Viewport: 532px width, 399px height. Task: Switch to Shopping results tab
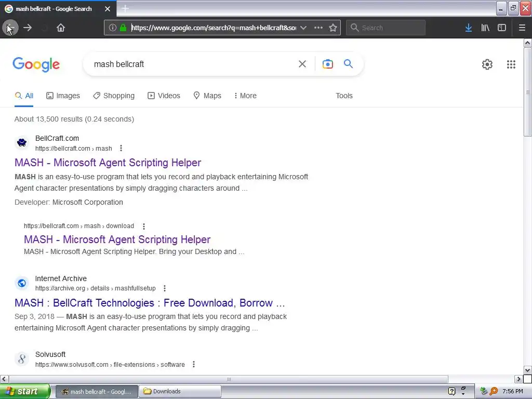[114, 96]
